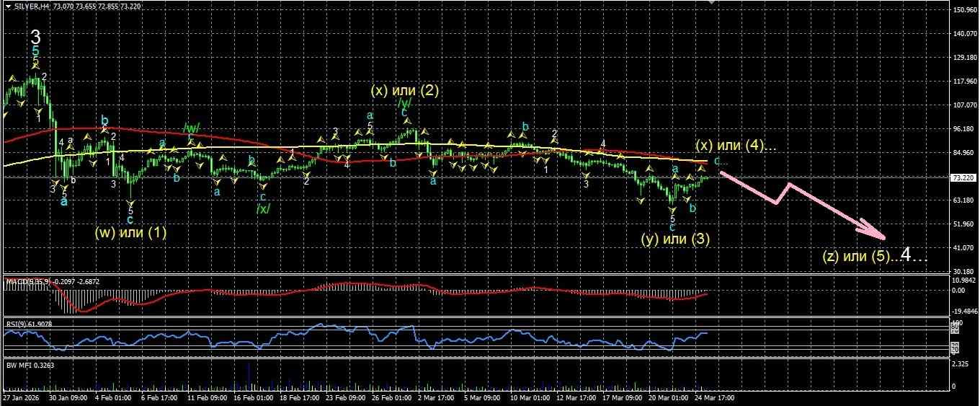Image resolution: width=980 pixels, height=406 pixels.
Task: Click the '2 Mar 17:00' time axis label
Action: 437,397
